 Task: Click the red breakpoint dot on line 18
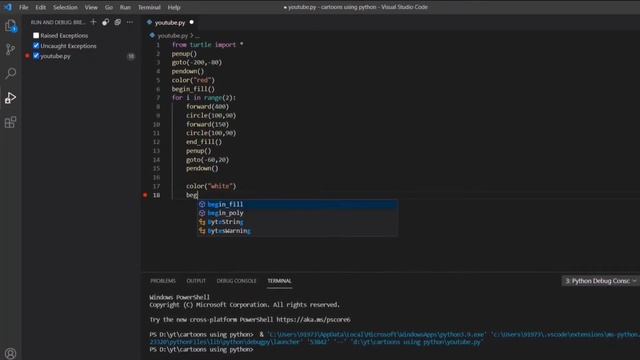pyautogui.click(x=145, y=195)
